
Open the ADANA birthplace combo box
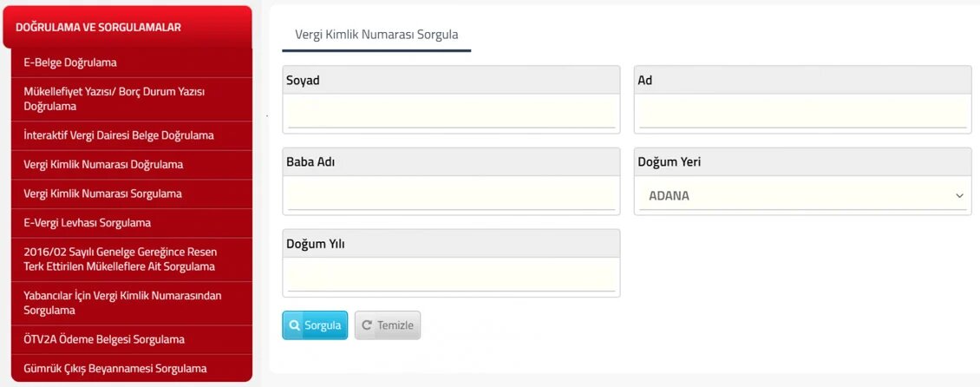click(x=801, y=196)
